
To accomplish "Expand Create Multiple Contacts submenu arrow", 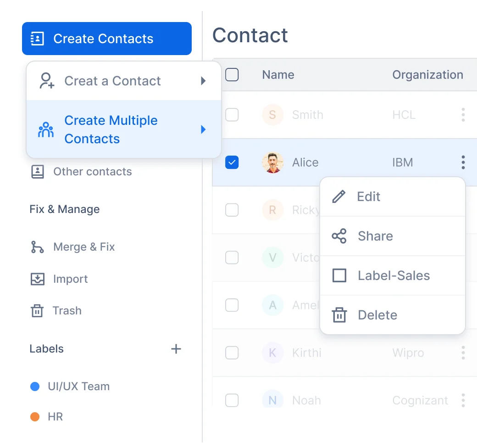I will [203, 130].
